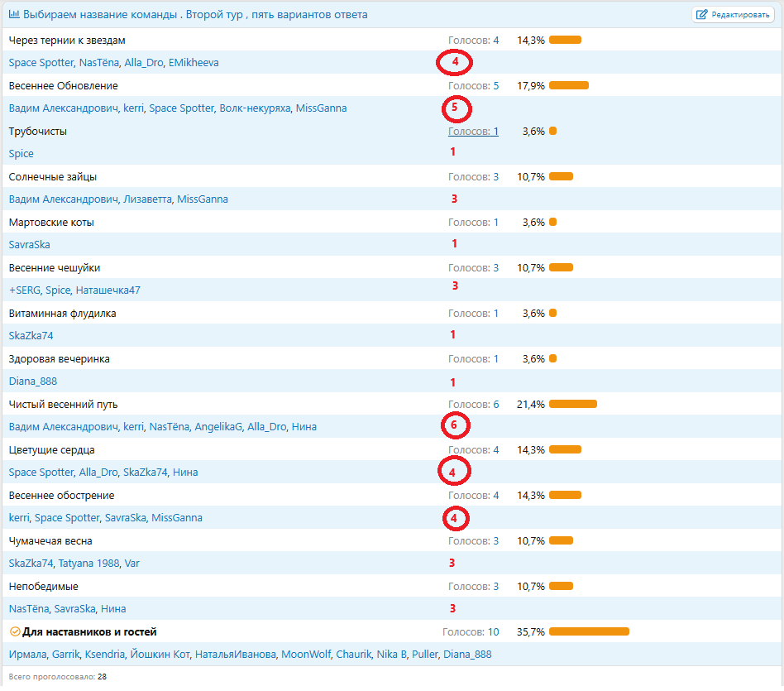Open Йошкин Кот profile link

pos(160,655)
